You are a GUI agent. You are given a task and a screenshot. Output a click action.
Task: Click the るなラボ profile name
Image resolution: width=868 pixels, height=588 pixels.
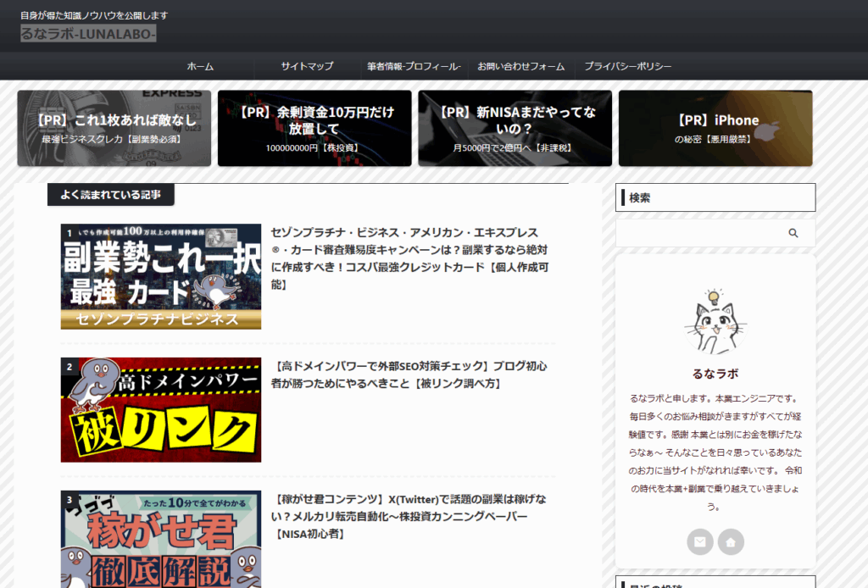pyautogui.click(x=715, y=374)
